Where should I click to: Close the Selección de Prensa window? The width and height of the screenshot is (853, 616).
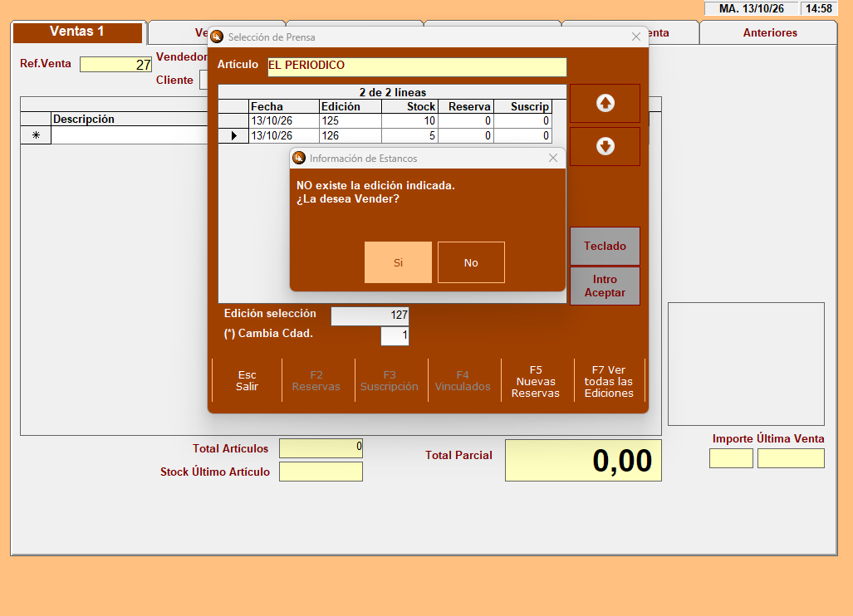(x=636, y=37)
